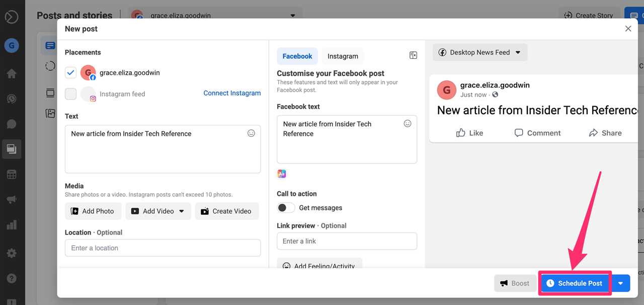The height and width of the screenshot is (305, 644).
Task: Enable the Get messages call to action
Action: (x=285, y=207)
